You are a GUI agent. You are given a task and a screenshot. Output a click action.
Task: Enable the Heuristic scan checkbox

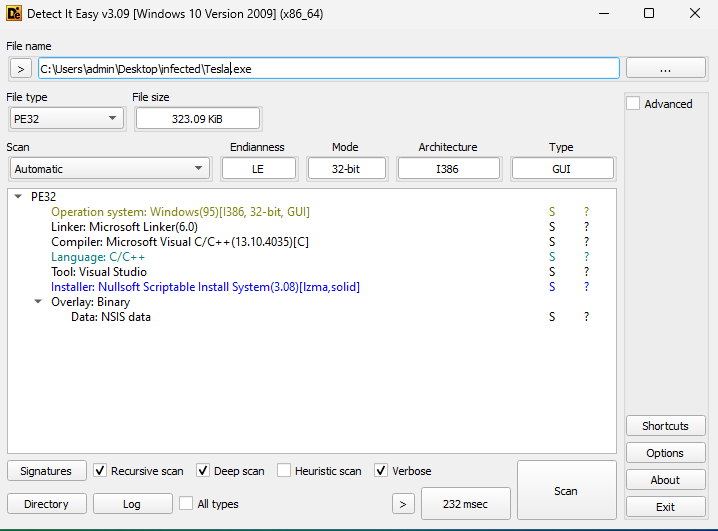[x=285, y=471]
